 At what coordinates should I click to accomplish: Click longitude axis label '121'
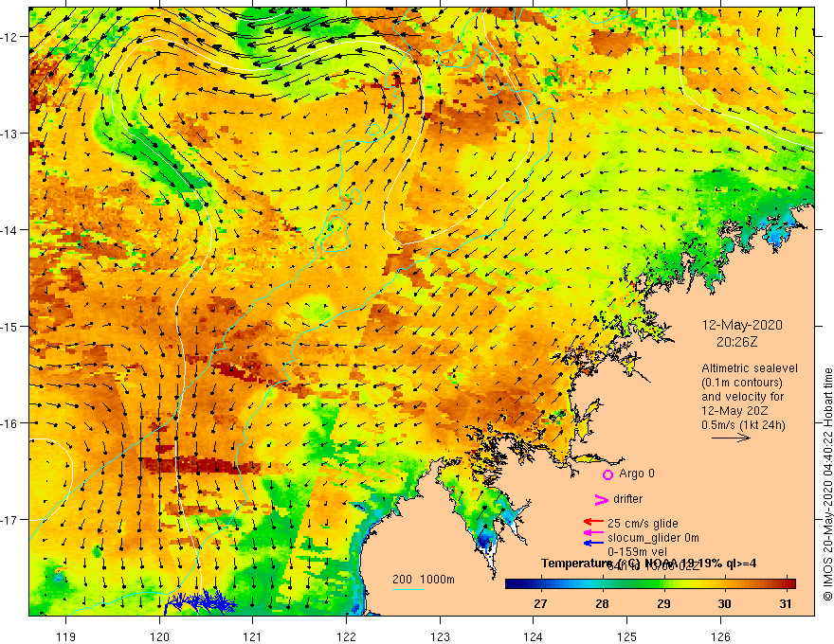tap(253, 636)
